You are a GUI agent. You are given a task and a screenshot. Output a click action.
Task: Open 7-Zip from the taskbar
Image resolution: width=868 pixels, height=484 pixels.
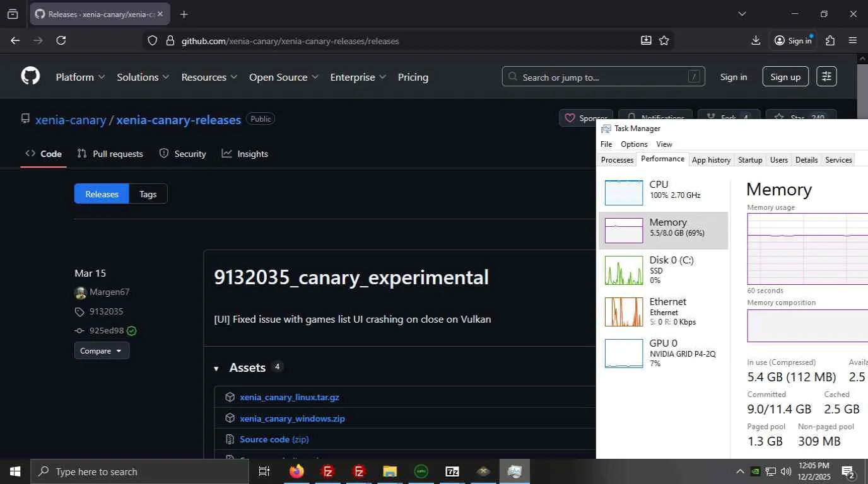[x=452, y=471]
